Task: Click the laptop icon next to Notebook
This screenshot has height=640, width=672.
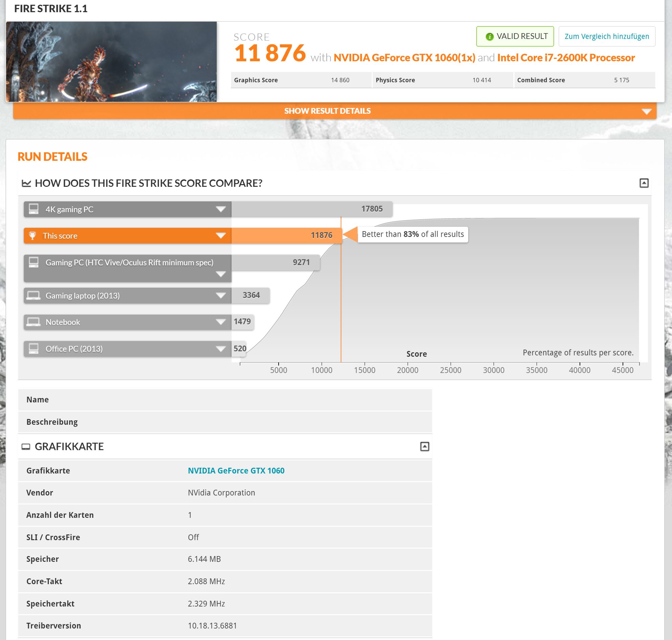Action: (34, 322)
